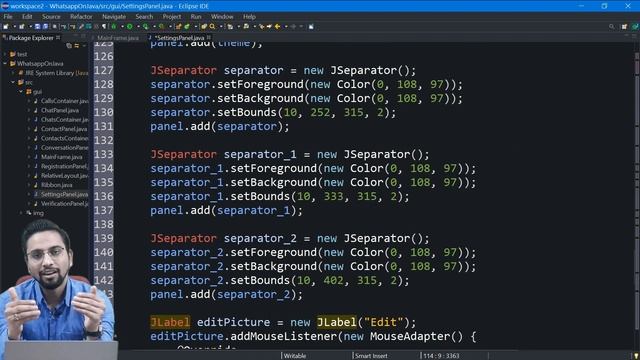Click the Pin Editor toolbar icon

[311, 27]
